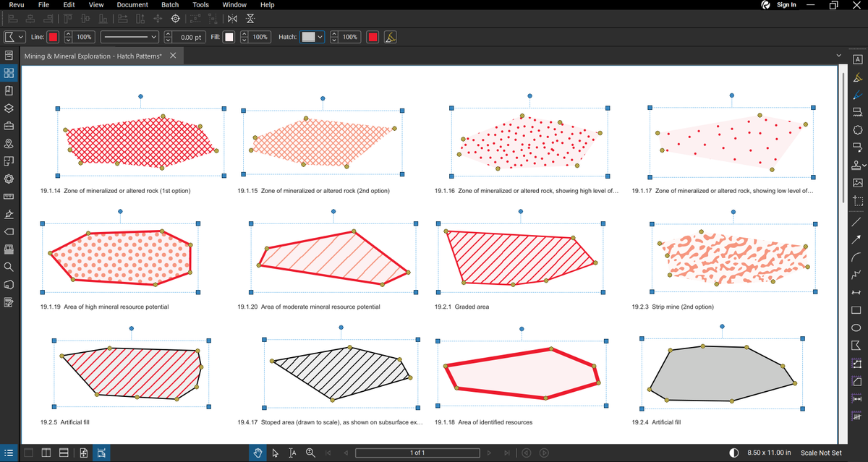Select the Stamp tool

click(856, 165)
